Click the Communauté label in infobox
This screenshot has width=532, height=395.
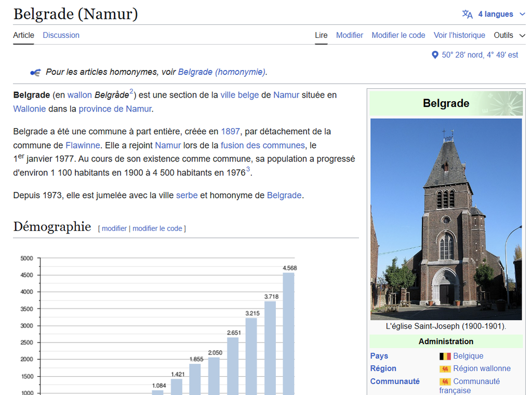[395, 382]
